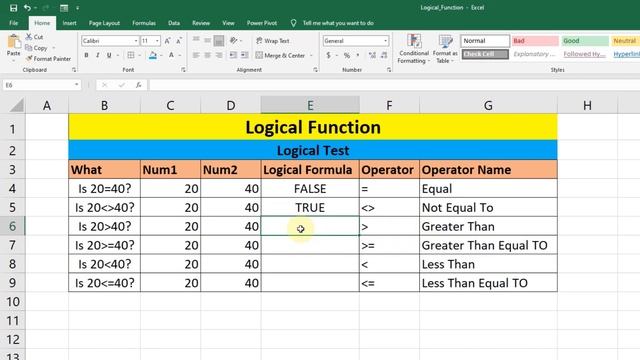Apply the Normal cell style
Screen dimensions: 640x360
[x=485, y=41]
